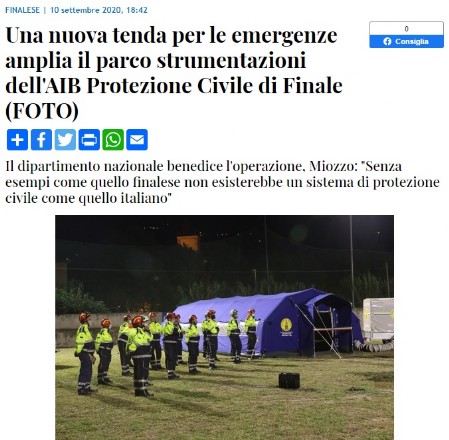This screenshot has width=449, height=440.
Task: Click the black box on the grass
Action: (x=289, y=381)
